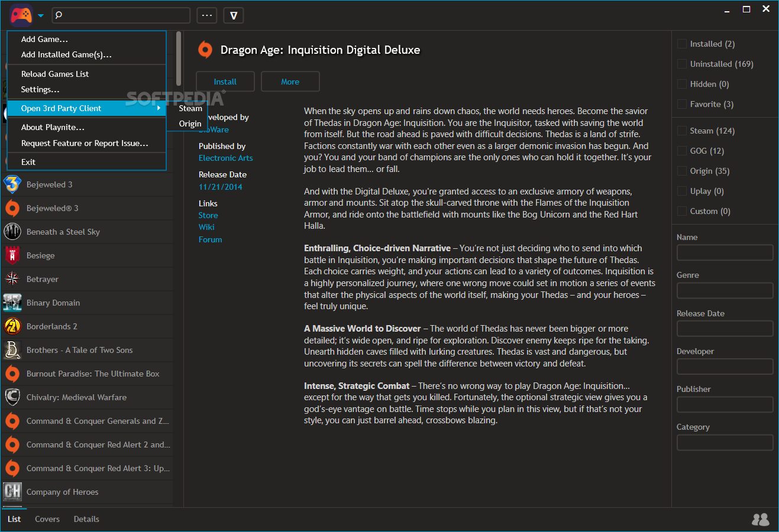Choose Add Game... from the menu
This screenshot has height=532, width=779.
86,39
